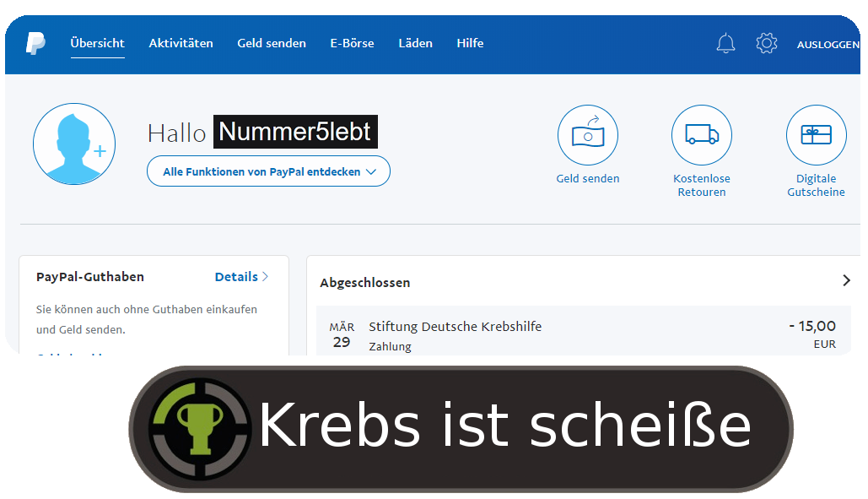
Task: Switch to the Aktivitäten tab
Action: 181,43
